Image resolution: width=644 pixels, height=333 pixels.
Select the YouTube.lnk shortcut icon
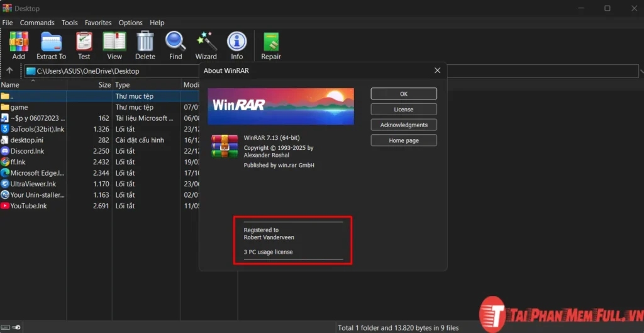point(5,206)
